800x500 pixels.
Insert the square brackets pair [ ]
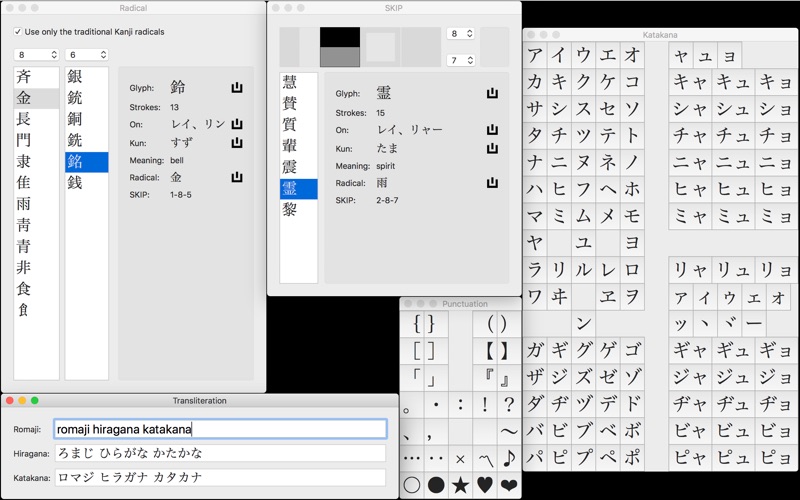424,351
